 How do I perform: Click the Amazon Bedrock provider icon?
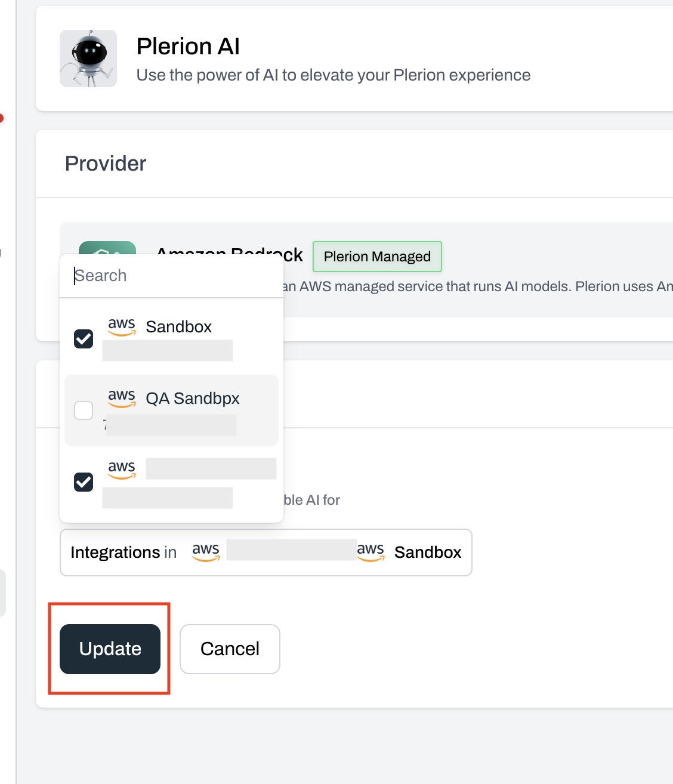[107, 248]
